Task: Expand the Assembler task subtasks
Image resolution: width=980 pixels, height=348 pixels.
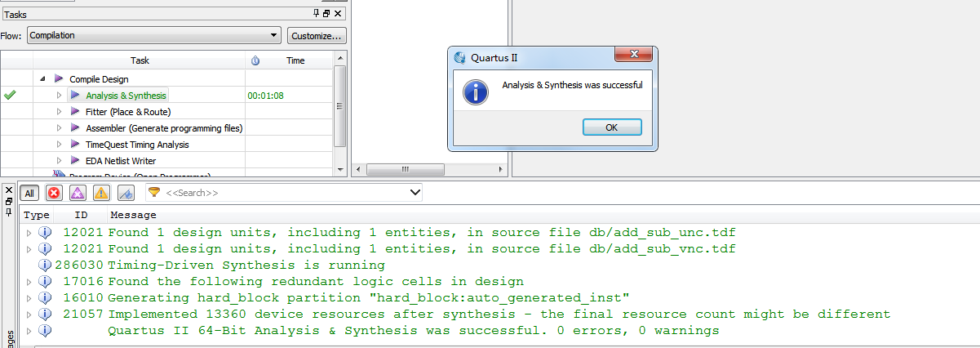Action: tap(59, 128)
